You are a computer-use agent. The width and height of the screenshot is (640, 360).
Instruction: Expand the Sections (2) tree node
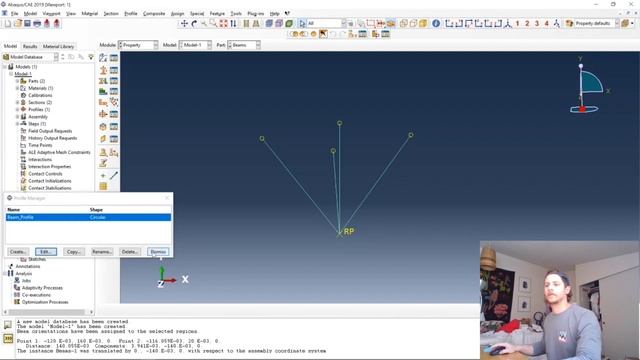pos(17,102)
